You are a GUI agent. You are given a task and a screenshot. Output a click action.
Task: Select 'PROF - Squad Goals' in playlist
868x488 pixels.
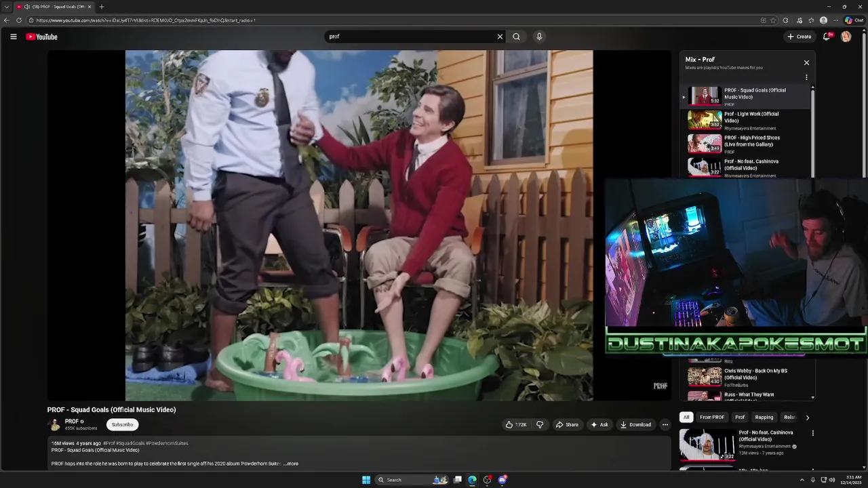click(746, 96)
